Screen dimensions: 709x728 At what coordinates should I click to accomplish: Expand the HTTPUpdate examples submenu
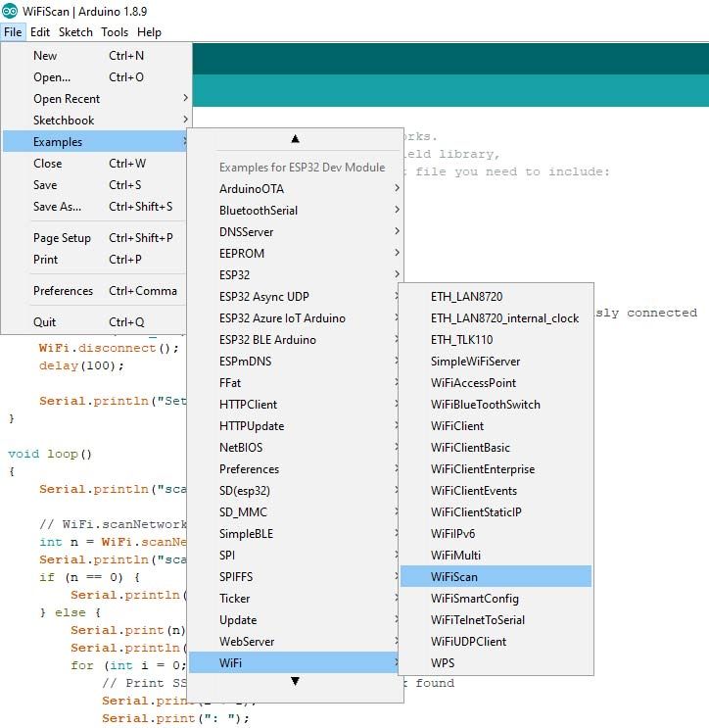[294, 426]
